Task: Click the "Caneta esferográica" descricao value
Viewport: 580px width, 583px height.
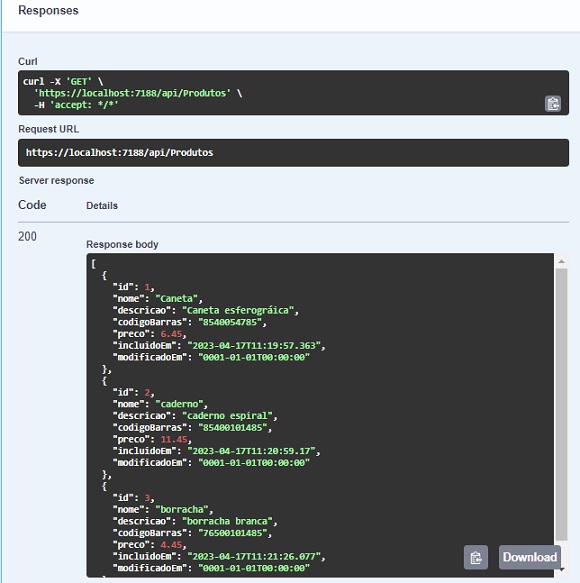Action: click(238, 310)
